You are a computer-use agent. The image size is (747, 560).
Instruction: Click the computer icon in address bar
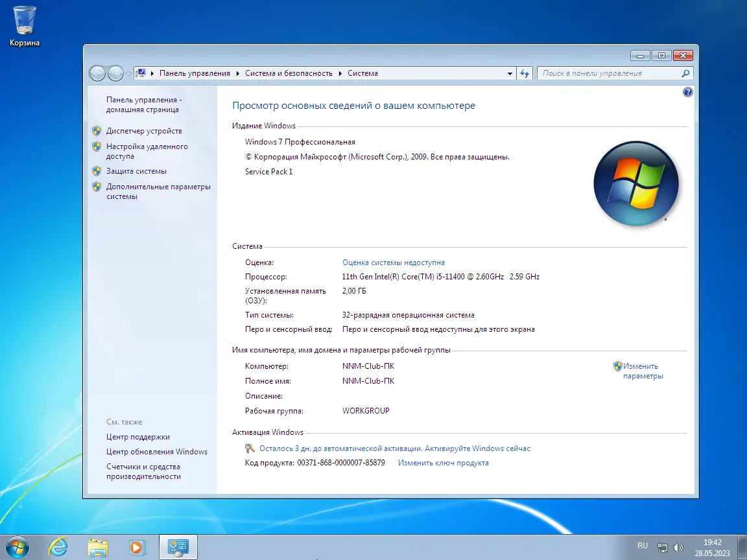point(141,73)
